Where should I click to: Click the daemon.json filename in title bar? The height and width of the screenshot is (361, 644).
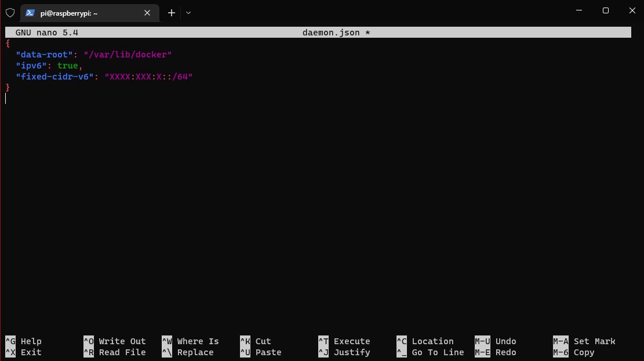[331, 33]
